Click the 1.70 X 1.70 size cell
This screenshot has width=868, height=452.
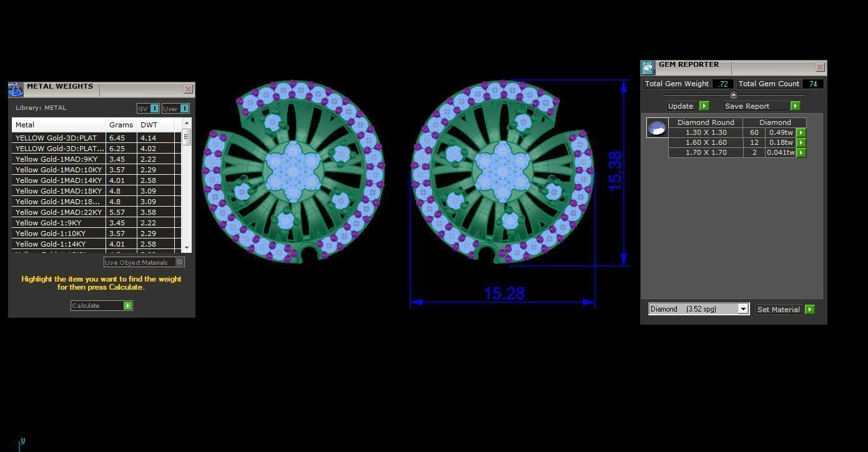(x=706, y=152)
